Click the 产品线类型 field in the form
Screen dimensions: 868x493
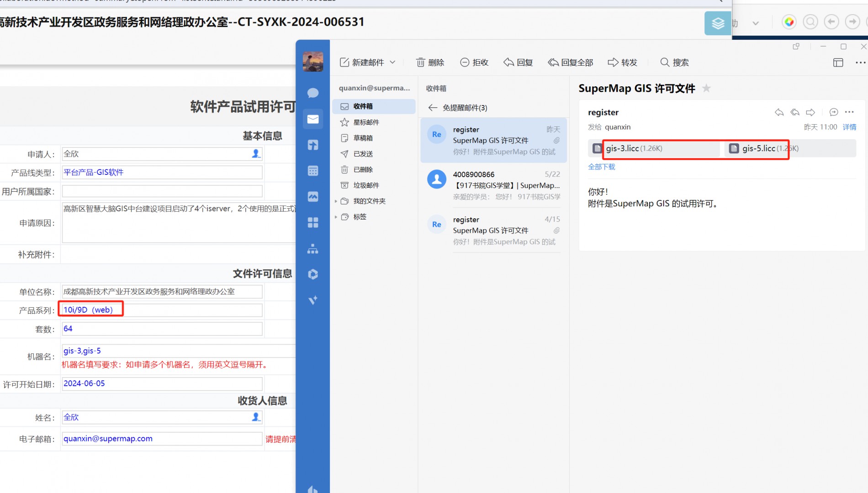162,173
